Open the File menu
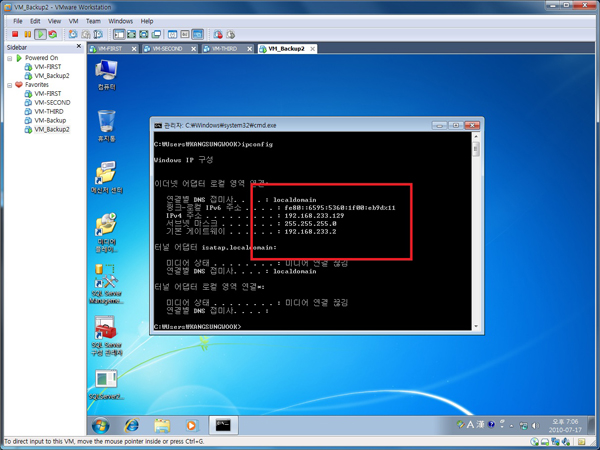 click(18, 21)
